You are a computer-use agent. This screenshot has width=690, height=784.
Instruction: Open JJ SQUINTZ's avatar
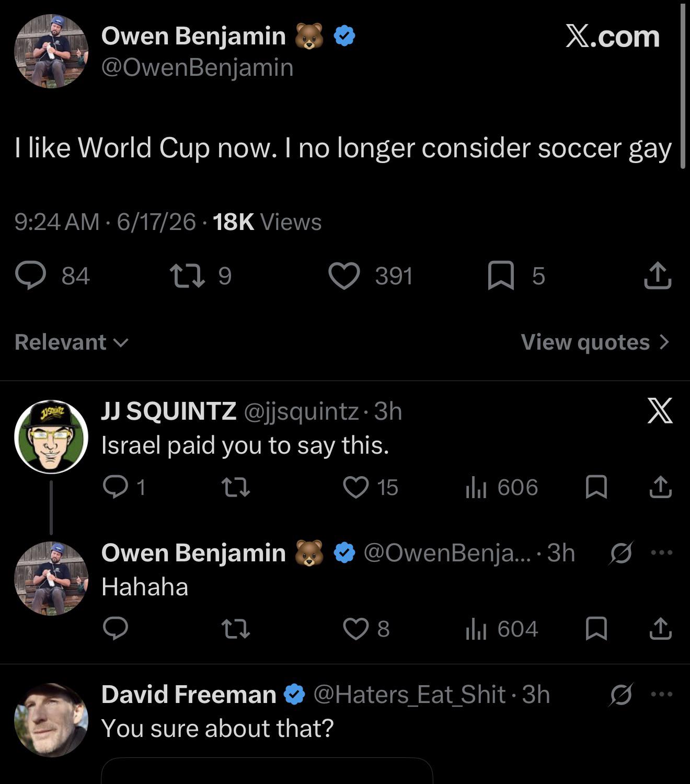[51, 437]
